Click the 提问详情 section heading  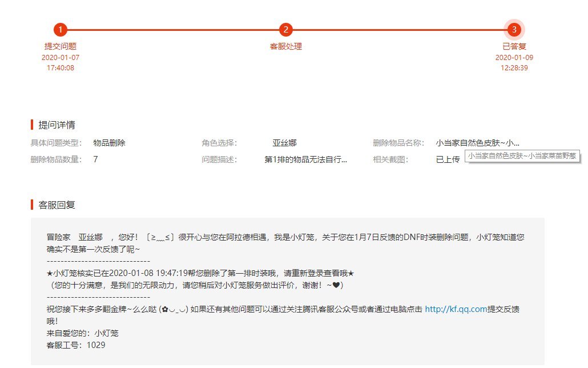tap(57, 125)
